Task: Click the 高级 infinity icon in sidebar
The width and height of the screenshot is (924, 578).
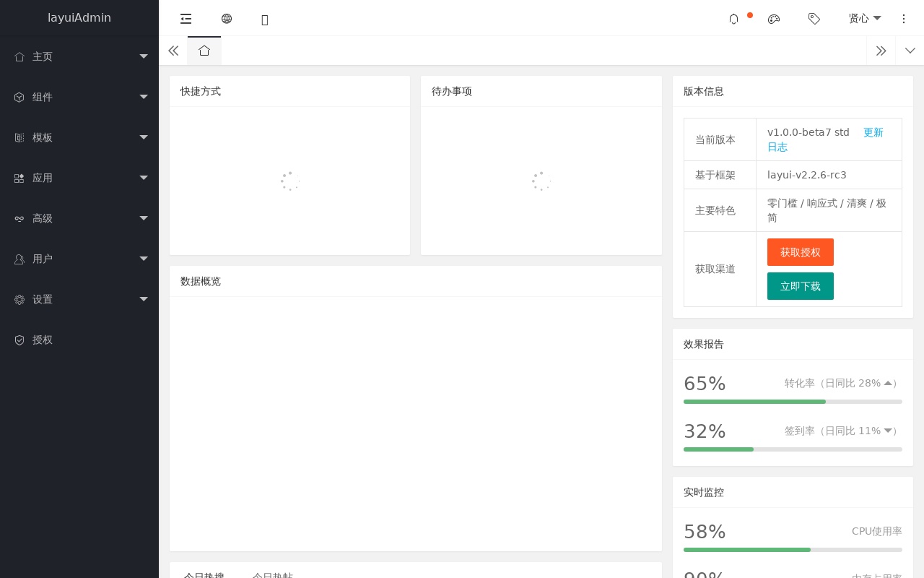Action: click(x=19, y=218)
